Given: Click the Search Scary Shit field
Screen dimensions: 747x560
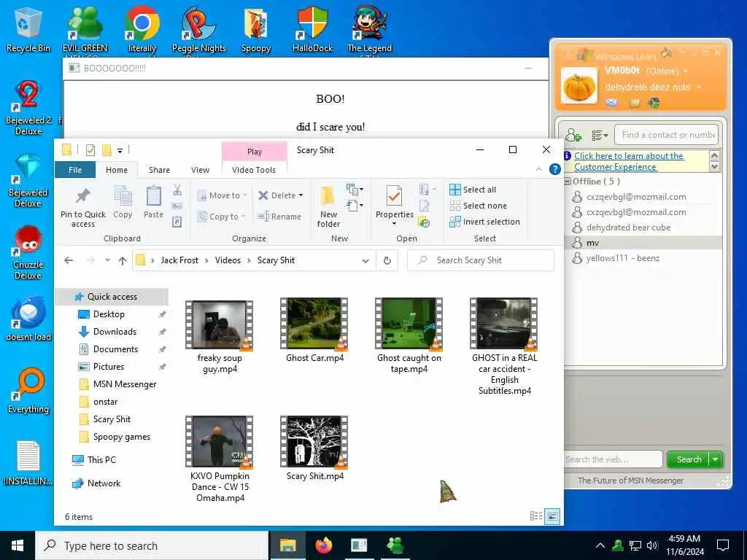Looking at the screenshot, I should click(x=481, y=260).
